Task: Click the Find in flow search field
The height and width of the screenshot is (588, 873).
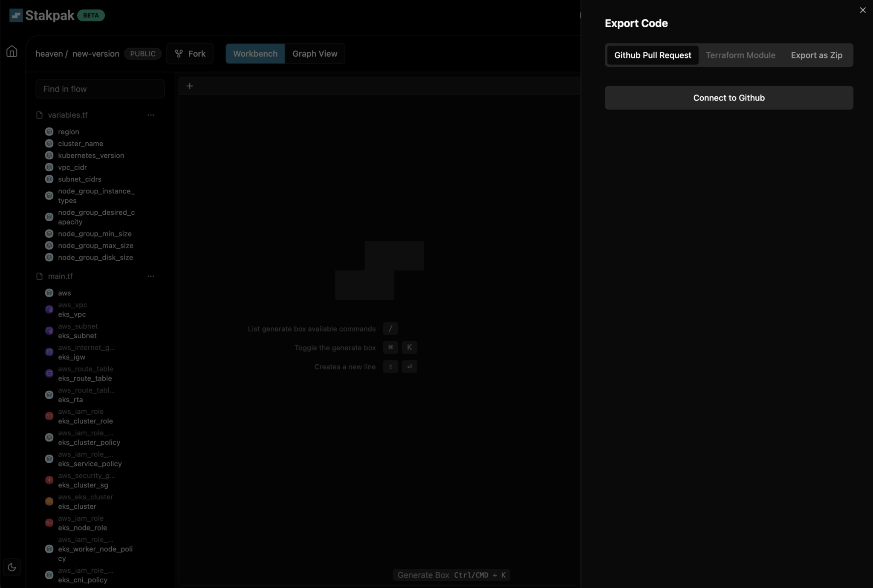Action: [100, 89]
